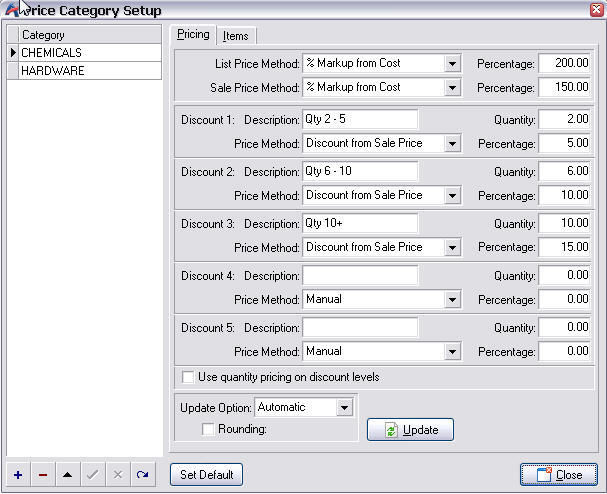Image resolution: width=607 pixels, height=494 pixels.
Task: Open the Update Option dropdown
Action: [x=345, y=407]
